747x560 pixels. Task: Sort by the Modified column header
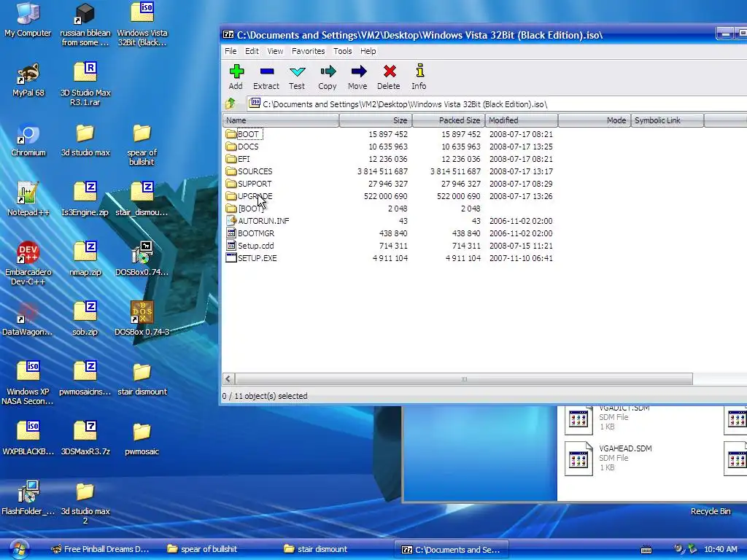(521, 120)
